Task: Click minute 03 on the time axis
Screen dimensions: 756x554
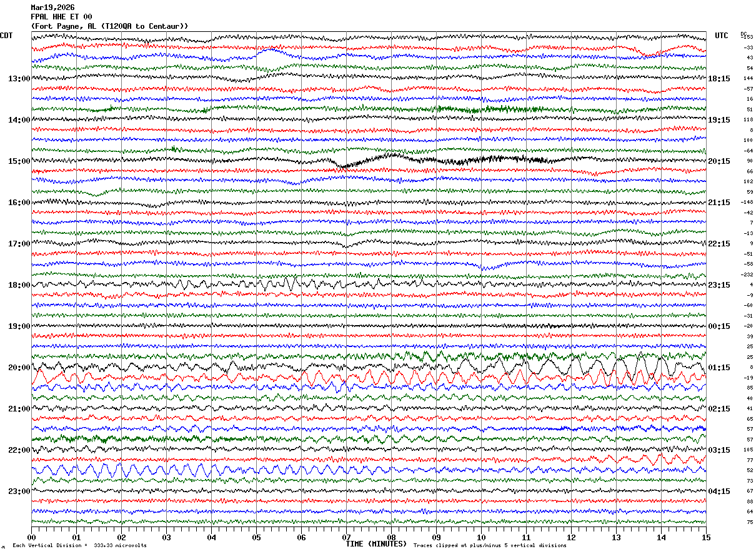Action: point(166,537)
